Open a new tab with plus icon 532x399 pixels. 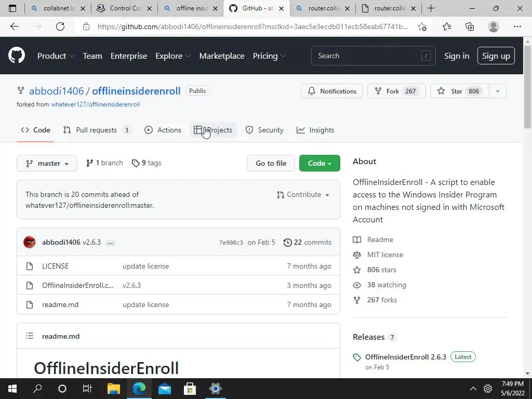(x=431, y=8)
